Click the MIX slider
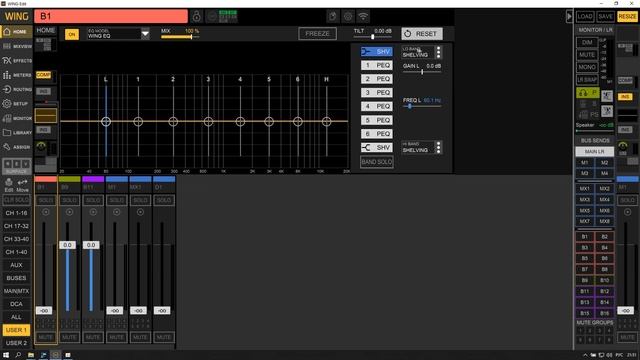 (x=180, y=37)
